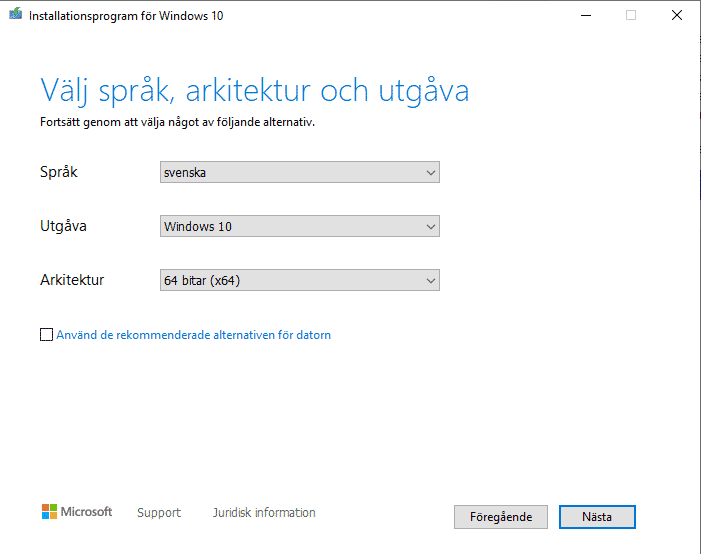Click the Microsoft four-color logo
Viewport: 701px width, 554px height.
pyautogui.click(x=49, y=512)
